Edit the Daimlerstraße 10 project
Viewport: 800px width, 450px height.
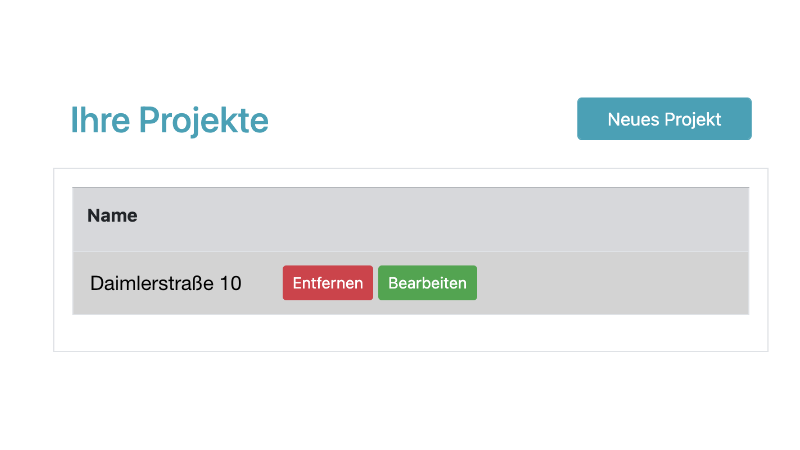point(427,283)
